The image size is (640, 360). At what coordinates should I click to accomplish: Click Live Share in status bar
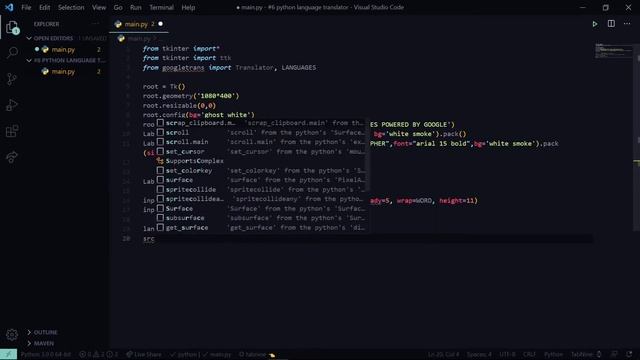(x=144, y=354)
